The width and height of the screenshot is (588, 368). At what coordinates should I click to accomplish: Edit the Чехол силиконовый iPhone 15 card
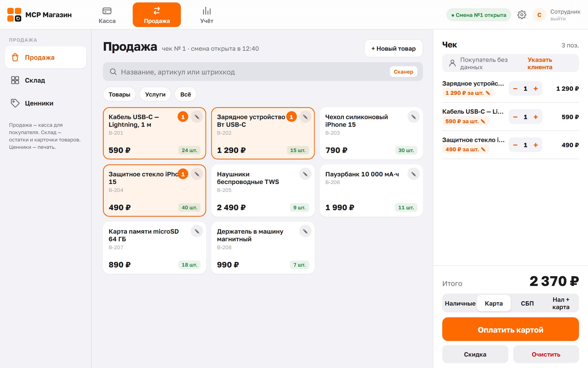[x=413, y=117]
